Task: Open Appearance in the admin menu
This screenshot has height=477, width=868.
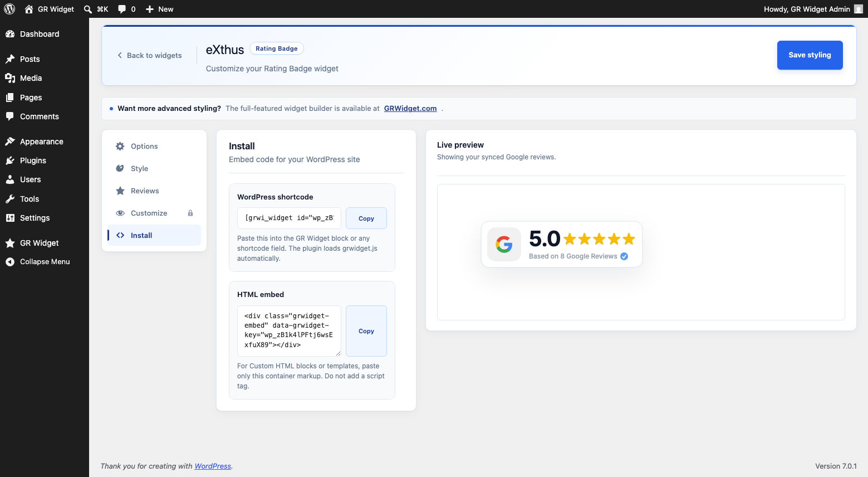Action: (45, 142)
